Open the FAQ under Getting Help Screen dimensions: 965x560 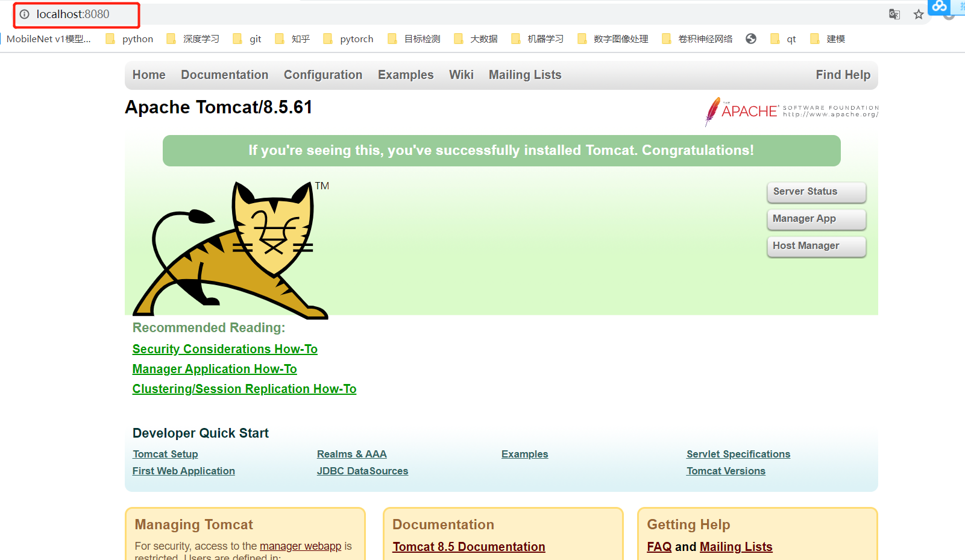click(x=659, y=546)
